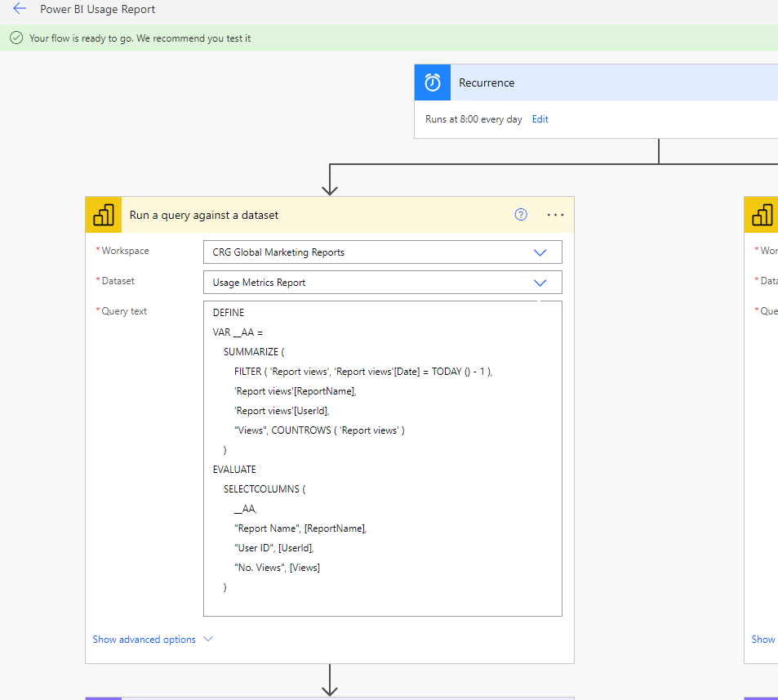This screenshot has height=700, width=778.
Task: Open the ellipsis menu on query action
Action: click(556, 214)
